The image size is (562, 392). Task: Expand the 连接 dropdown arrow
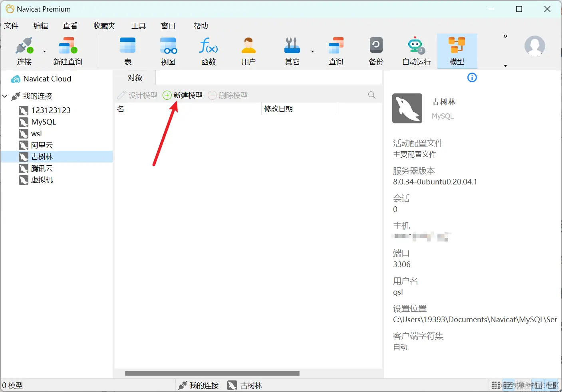click(x=44, y=51)
